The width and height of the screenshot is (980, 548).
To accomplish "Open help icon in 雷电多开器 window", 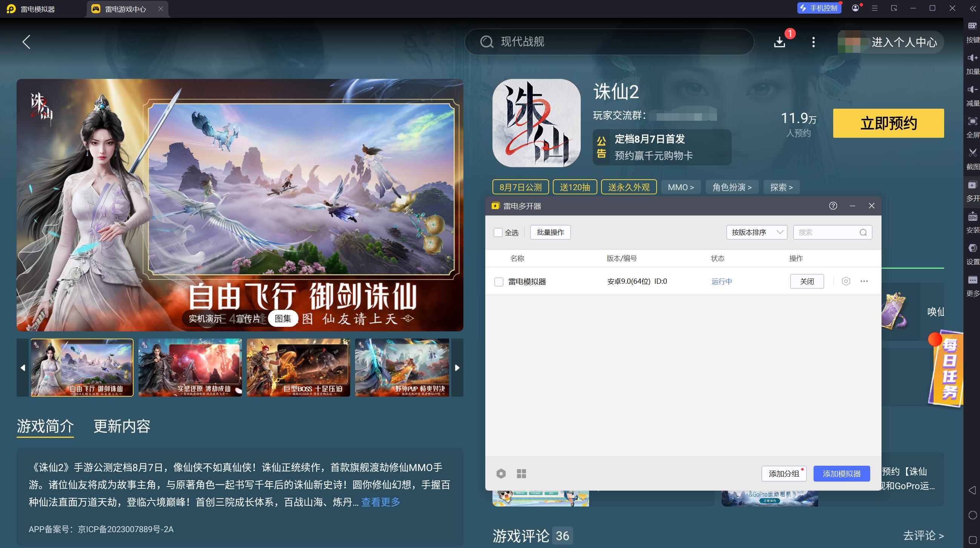I will click(833, 206).
